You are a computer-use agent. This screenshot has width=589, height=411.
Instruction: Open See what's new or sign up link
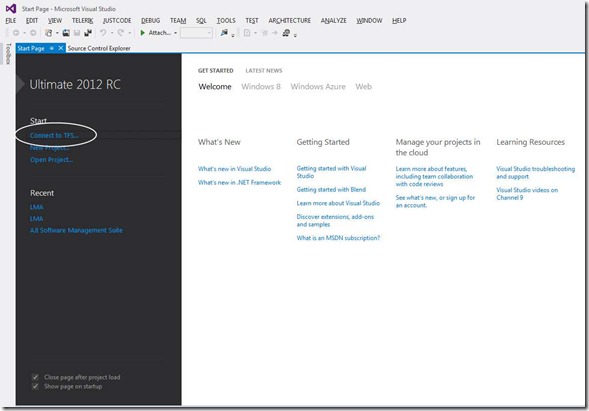(x=435, y=201)
